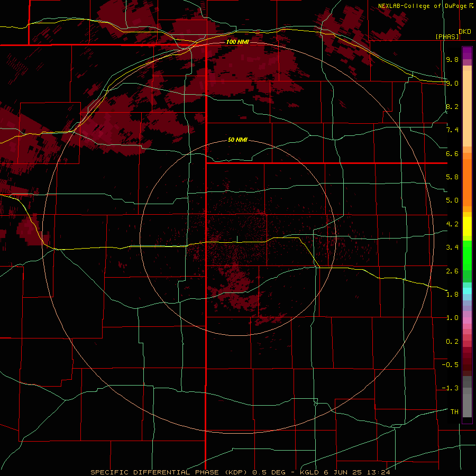Click the 4.2 scale value
Viewport: 476px width, 476px height.
pyautogui.click(x=452, y=224)
